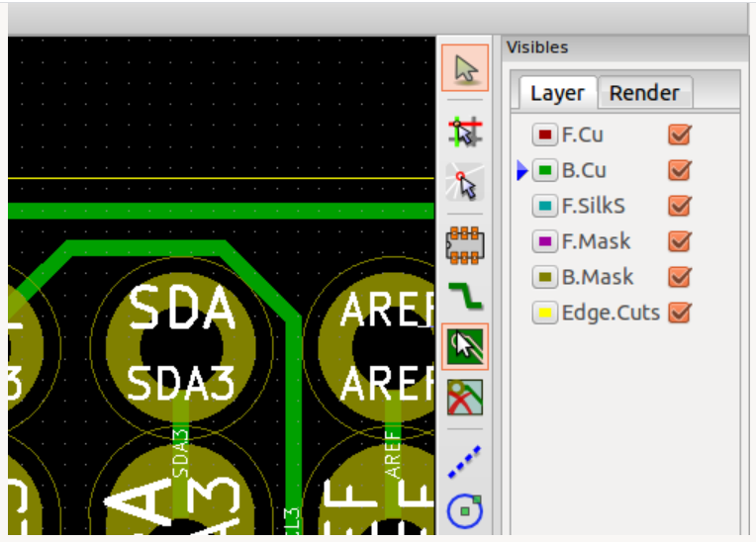
Task: Open the cyan F.SilkS color swatch
Action: point(545,206)
